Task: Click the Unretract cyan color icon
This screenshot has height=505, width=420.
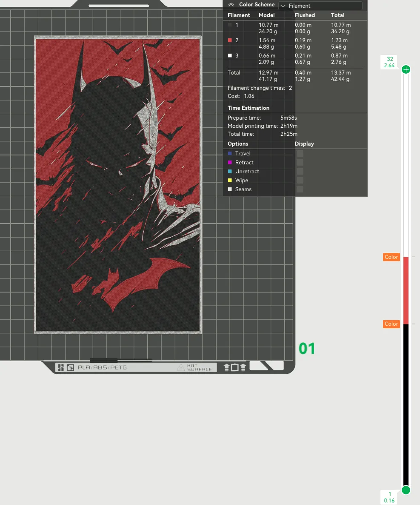Action: (x=230, y=172)
